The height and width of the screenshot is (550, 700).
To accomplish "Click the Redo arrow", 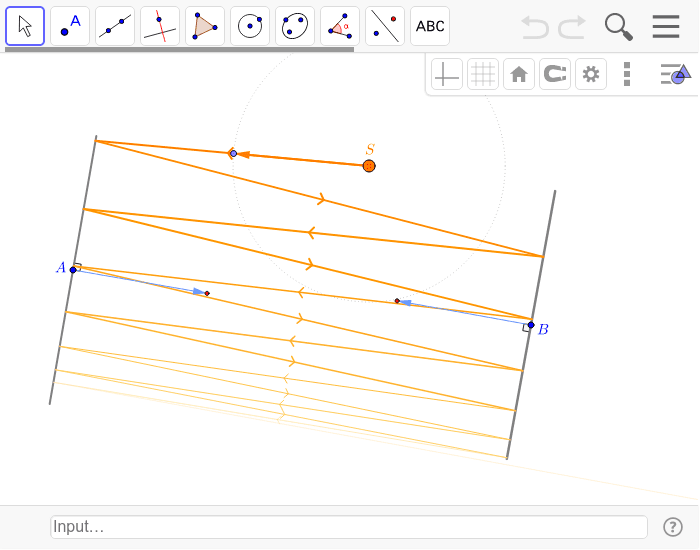I will [572, 27].
